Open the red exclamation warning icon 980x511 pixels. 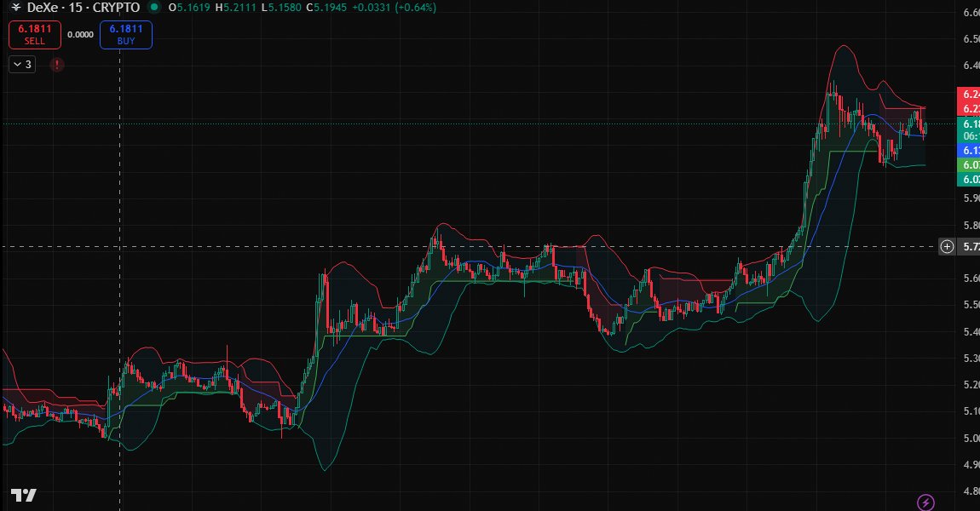(x=57, y=65)
